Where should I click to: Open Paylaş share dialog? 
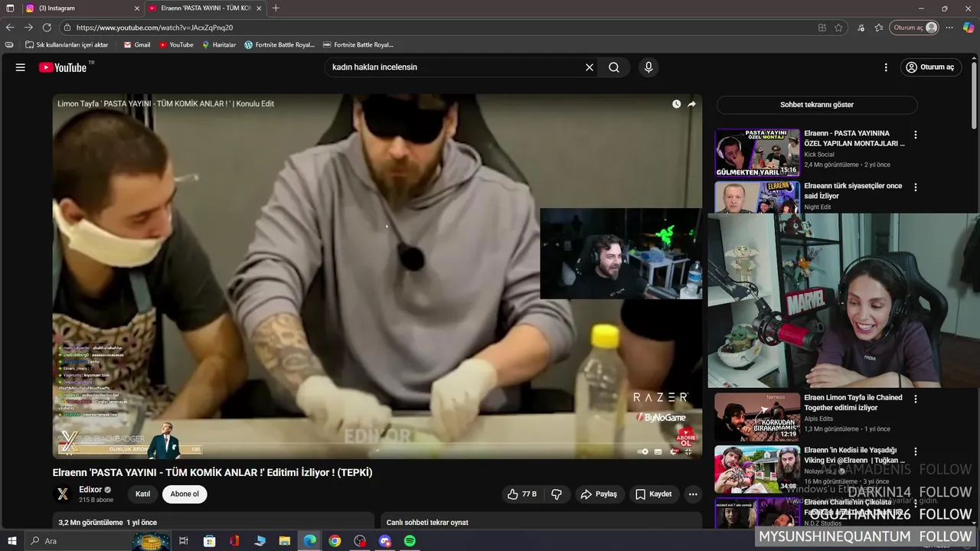[599, 494]
